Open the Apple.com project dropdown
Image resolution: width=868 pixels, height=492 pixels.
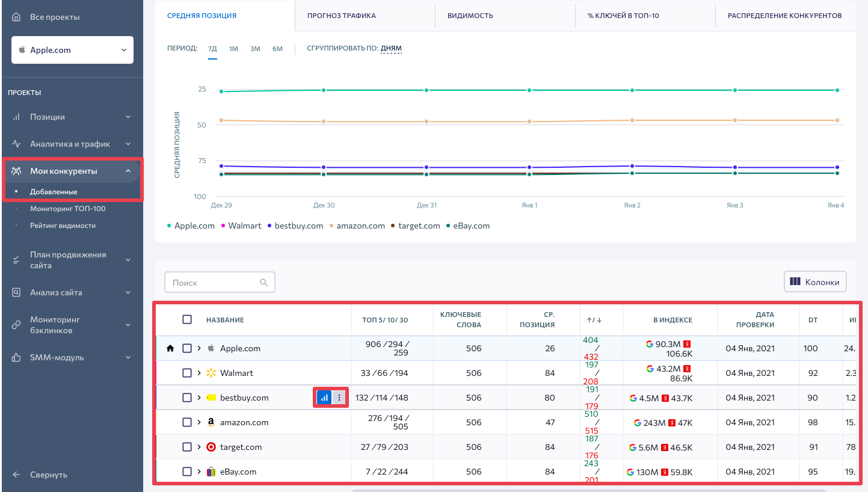click(72, 50)
